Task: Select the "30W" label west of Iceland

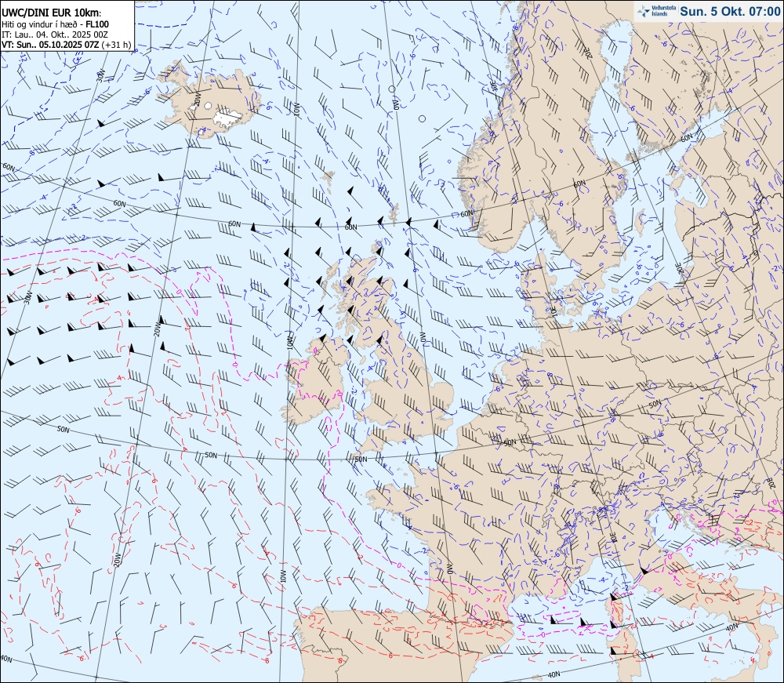Action: coord(100,75)
